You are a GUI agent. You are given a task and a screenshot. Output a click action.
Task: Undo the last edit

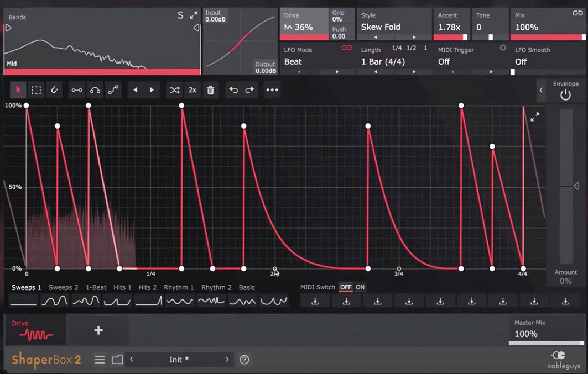click(x=233, y=90)
